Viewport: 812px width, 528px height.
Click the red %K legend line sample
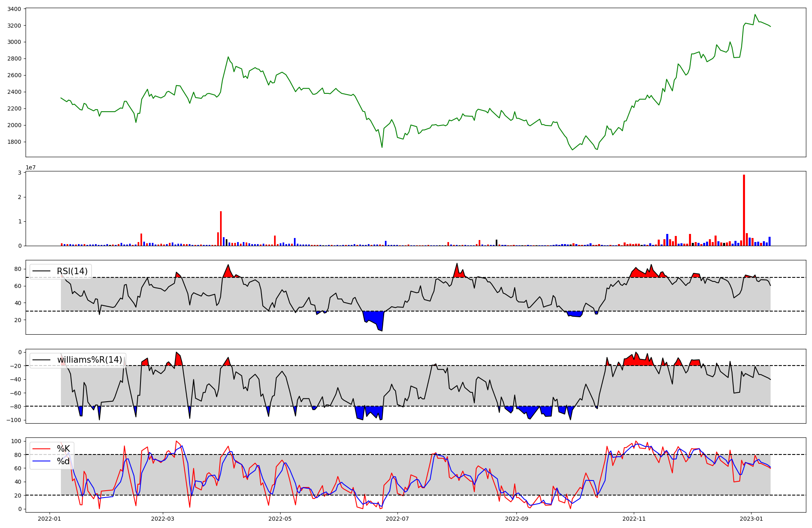point(41,449)
